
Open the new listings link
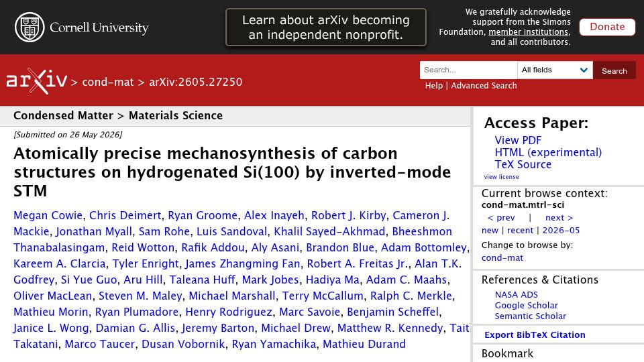(490, 230)
